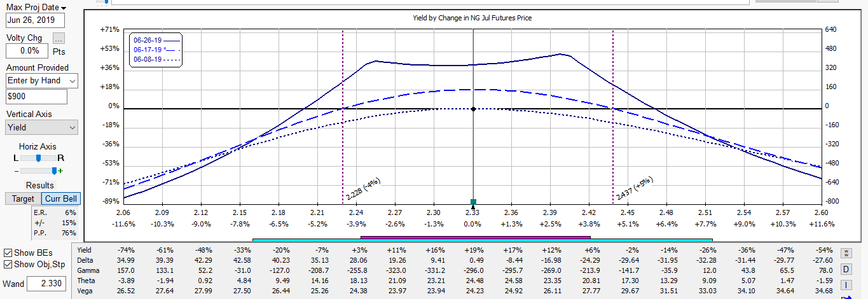Click the 06-26-19 legend entry
Screen dimensions: 868x299
(156, 39)
